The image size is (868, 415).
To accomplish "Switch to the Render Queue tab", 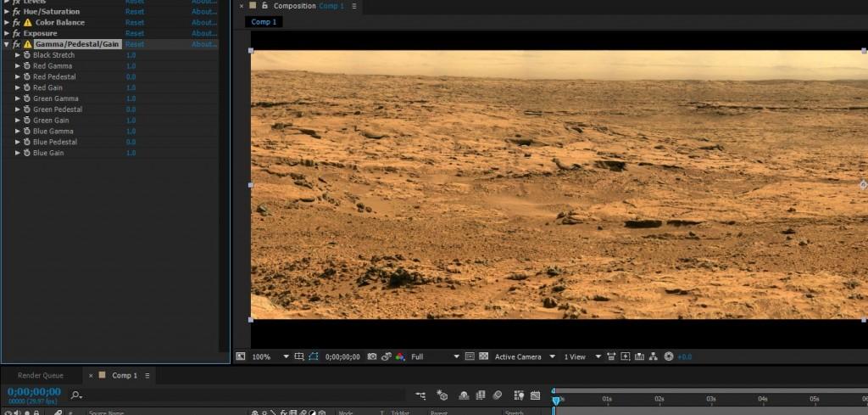I will click(41, 375).
